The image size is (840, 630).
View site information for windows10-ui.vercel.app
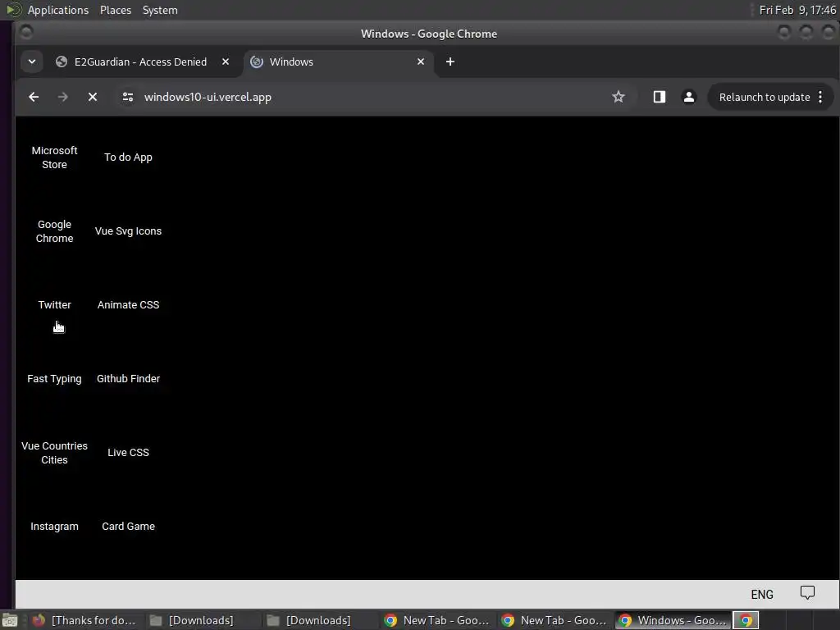pyautogui.click(x=127, y=97)
